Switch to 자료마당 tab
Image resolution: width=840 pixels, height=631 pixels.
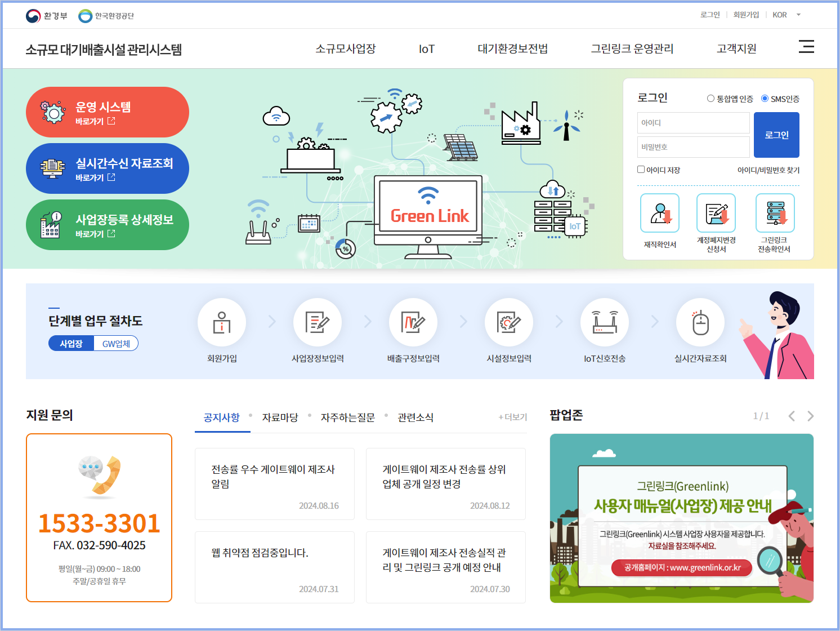tap(280, 417)
